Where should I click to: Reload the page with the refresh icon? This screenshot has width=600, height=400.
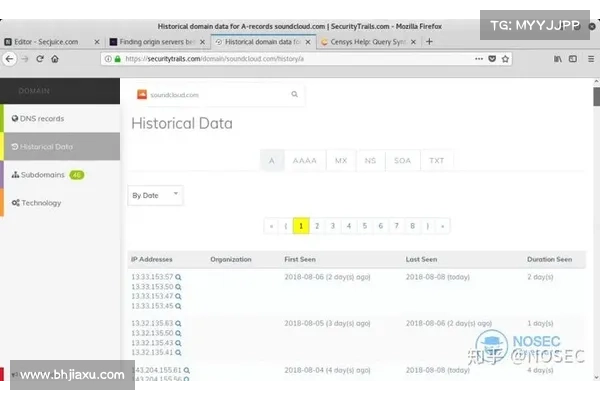pyautogui.click(x=40, y=59)
